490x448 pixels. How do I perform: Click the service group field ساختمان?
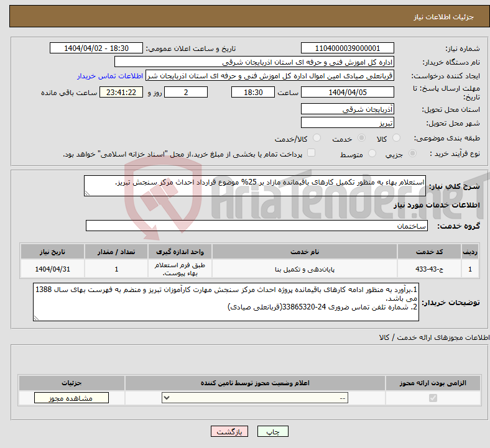pyautogui.click(x=257, y=226)
